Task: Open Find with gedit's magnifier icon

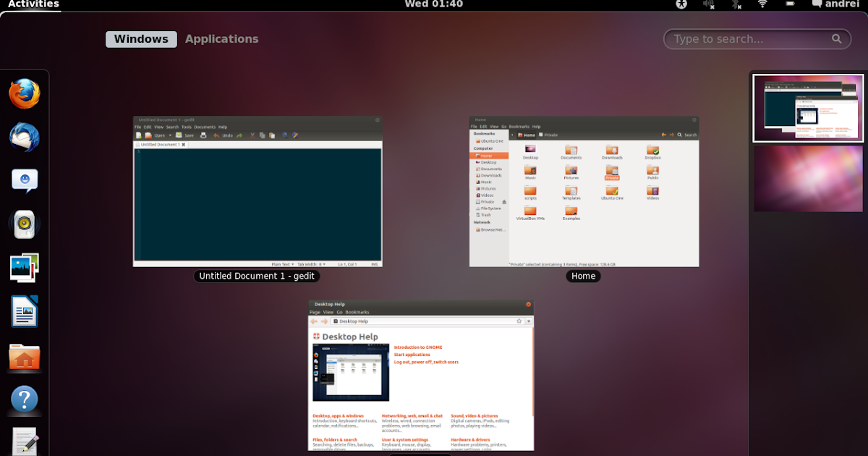Action: [x=284, y=135]
